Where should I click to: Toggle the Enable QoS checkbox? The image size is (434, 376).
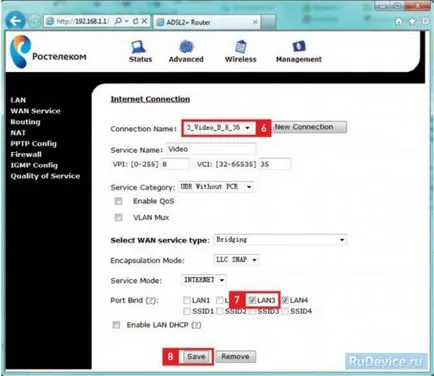118,201
